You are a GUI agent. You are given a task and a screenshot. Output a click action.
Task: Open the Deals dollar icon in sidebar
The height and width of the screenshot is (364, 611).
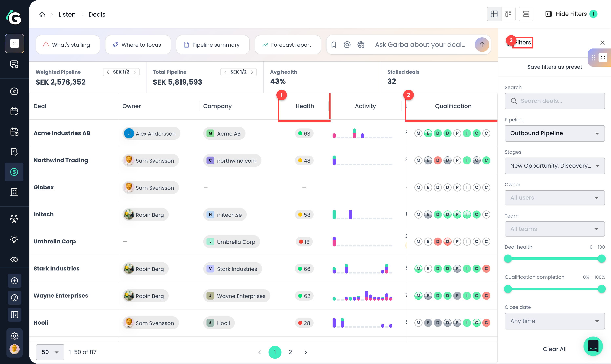point(14,172)
